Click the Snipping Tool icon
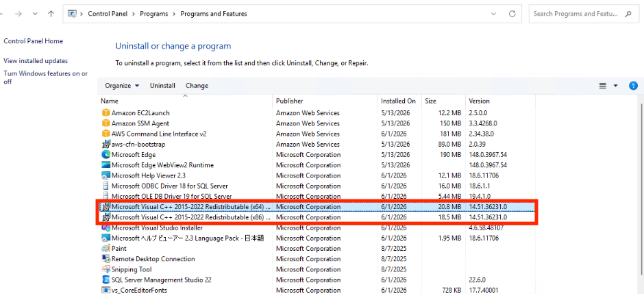 point(106,269)
